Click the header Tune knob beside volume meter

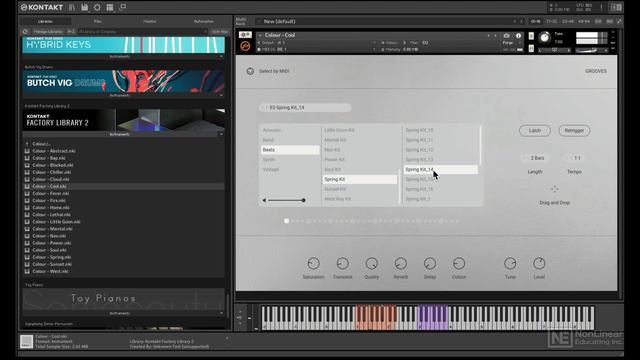[544, 38]
